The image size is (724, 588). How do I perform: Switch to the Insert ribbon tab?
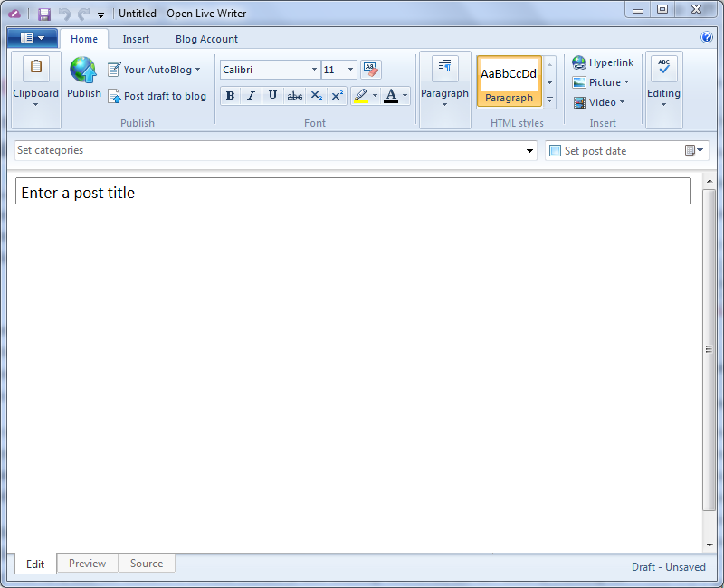[136, 39]
